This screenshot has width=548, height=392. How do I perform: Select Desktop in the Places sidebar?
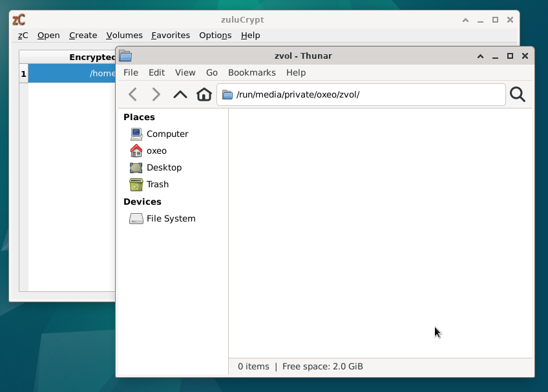tap(164, 167)
